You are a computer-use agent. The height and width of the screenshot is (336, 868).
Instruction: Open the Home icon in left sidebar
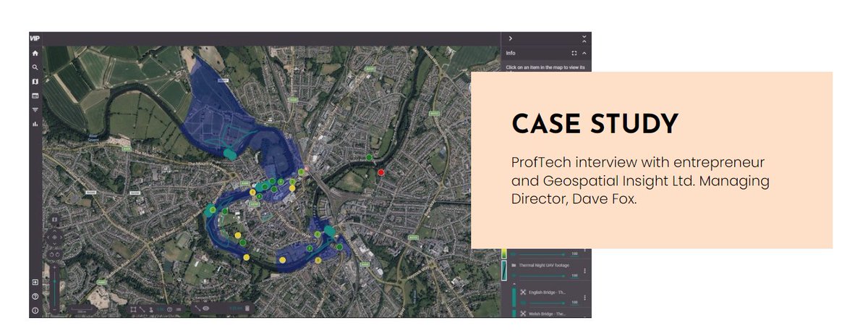35,53
